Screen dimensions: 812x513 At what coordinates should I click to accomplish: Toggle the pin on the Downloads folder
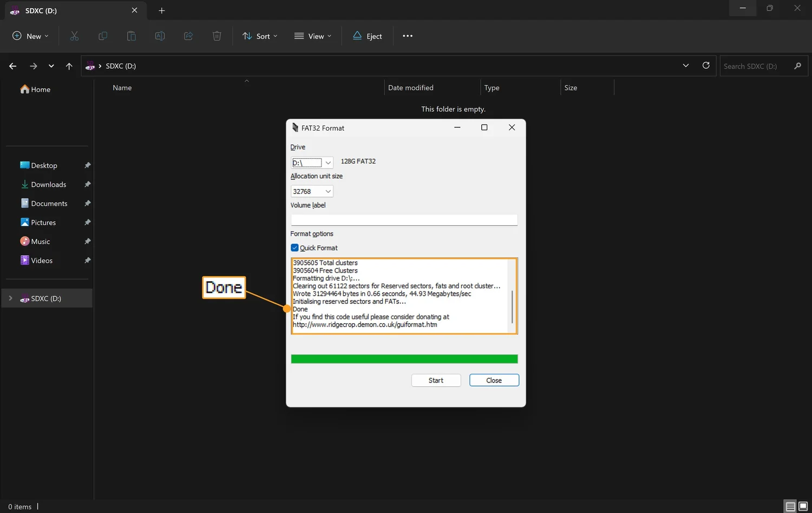pyautogui.click(x=87, y=184)
